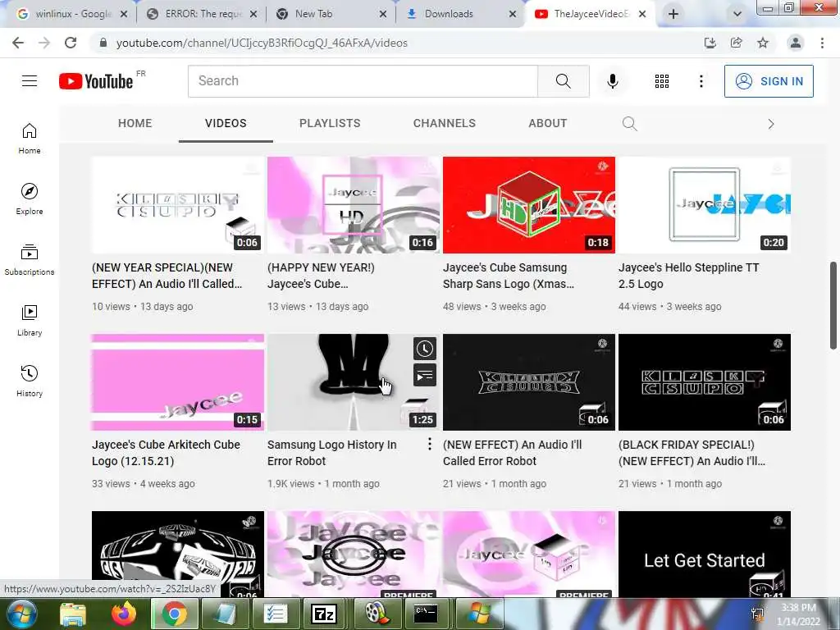Open (HAPPY NEW YEAR!) Jaycee's Cube title

pos(321,276)
